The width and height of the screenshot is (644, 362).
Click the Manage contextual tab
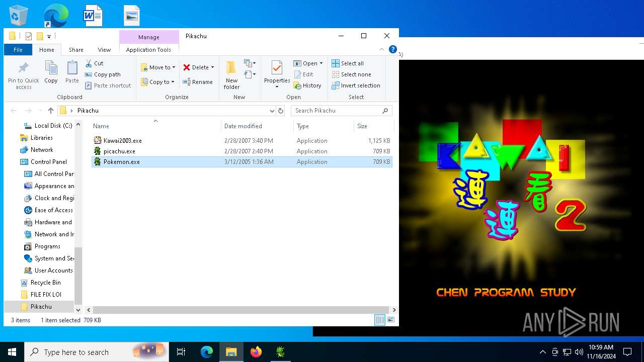[x=149, y=37]
